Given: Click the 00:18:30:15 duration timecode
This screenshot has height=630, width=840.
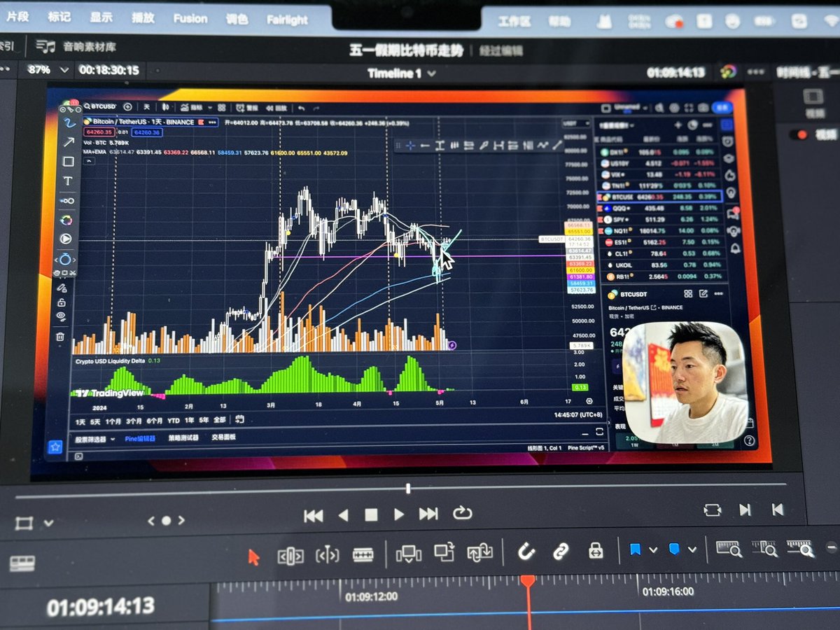Looking at the screenshot, I should tap(108, 70).
